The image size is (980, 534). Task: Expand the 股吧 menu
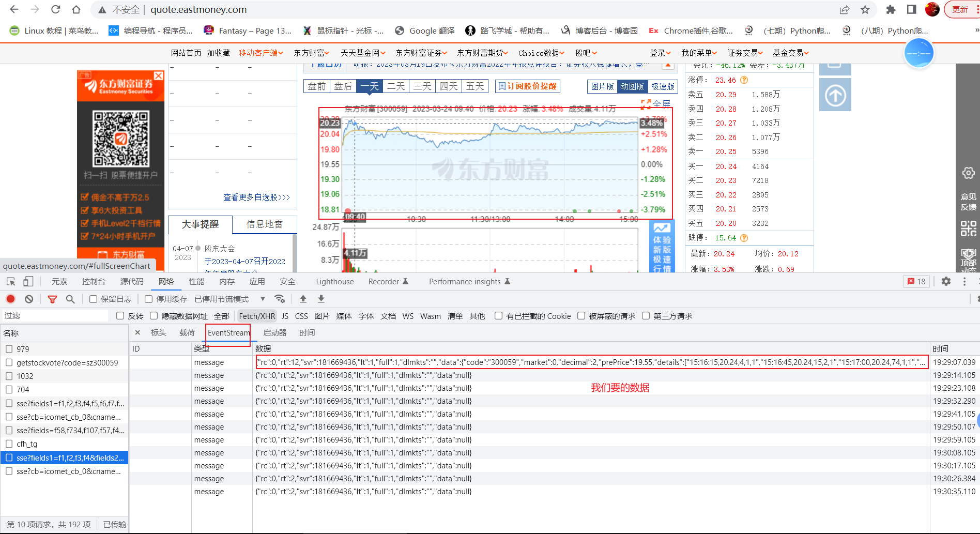coord(586,53)
